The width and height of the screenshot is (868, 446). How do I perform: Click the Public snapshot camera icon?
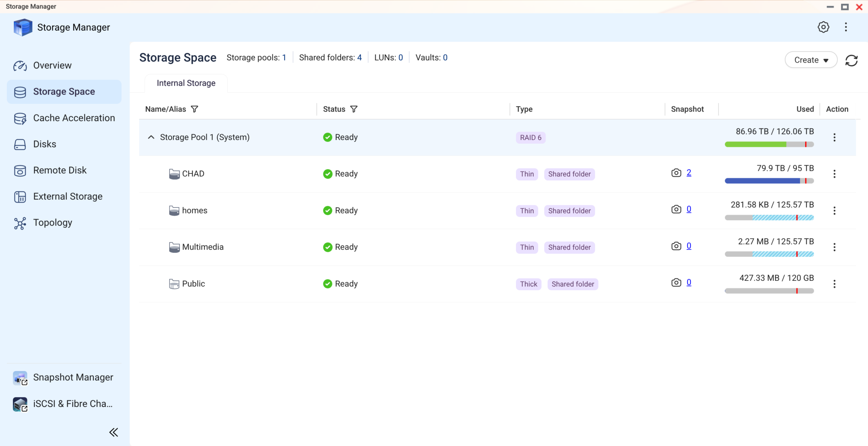click(676, 282)
